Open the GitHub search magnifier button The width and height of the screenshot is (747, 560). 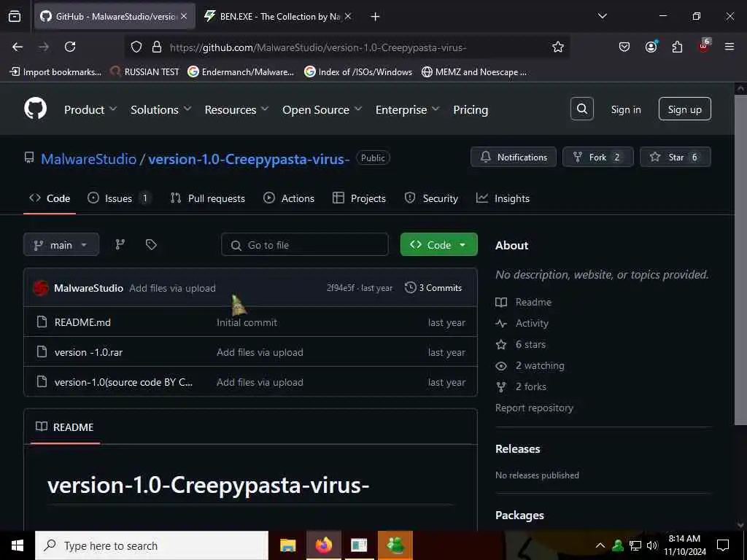pos(581,109)
